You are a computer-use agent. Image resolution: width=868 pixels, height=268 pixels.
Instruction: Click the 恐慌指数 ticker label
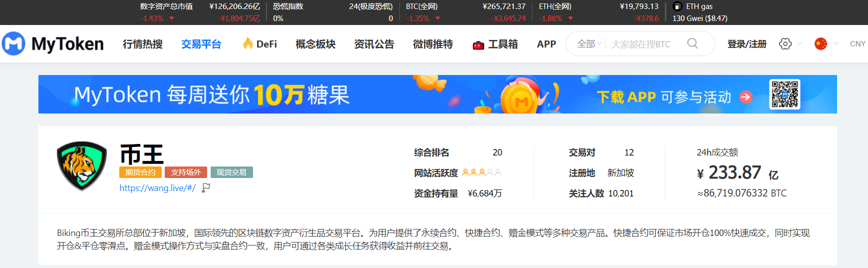[x=288, y=6]
